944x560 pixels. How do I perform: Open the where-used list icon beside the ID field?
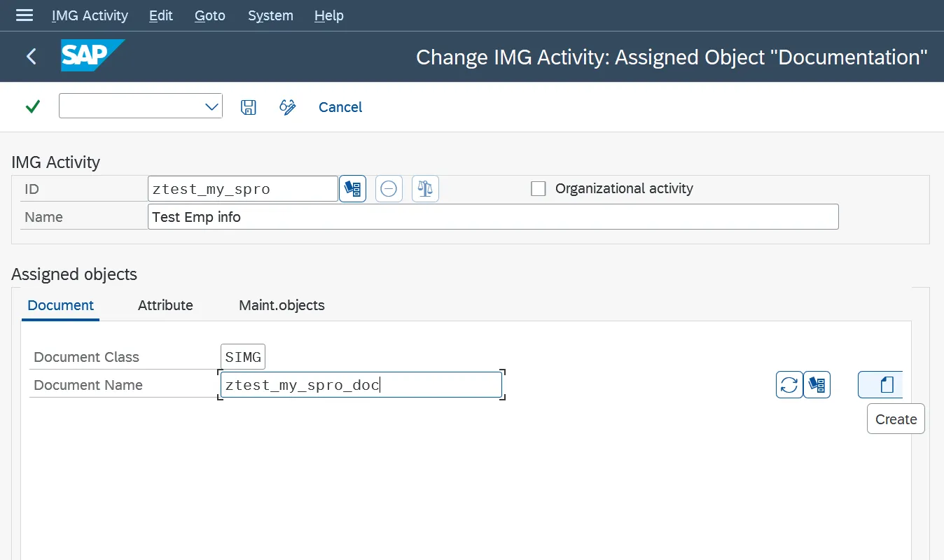(x=352, y=188)
